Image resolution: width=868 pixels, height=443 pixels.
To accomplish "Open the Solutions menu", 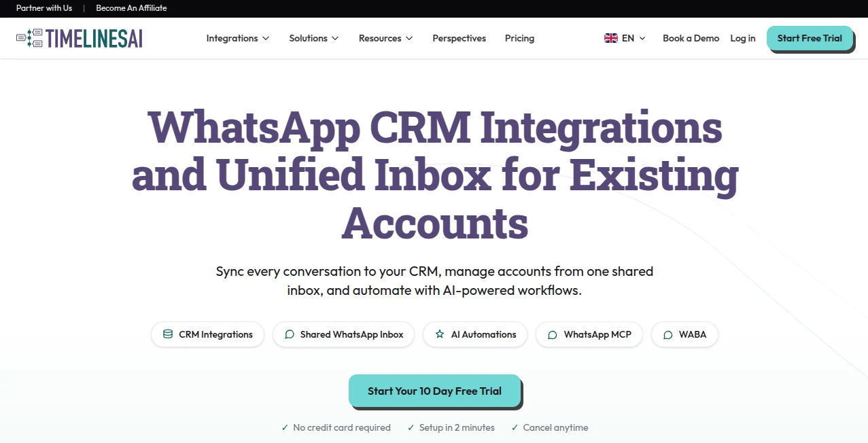I will tap(314, 38).
